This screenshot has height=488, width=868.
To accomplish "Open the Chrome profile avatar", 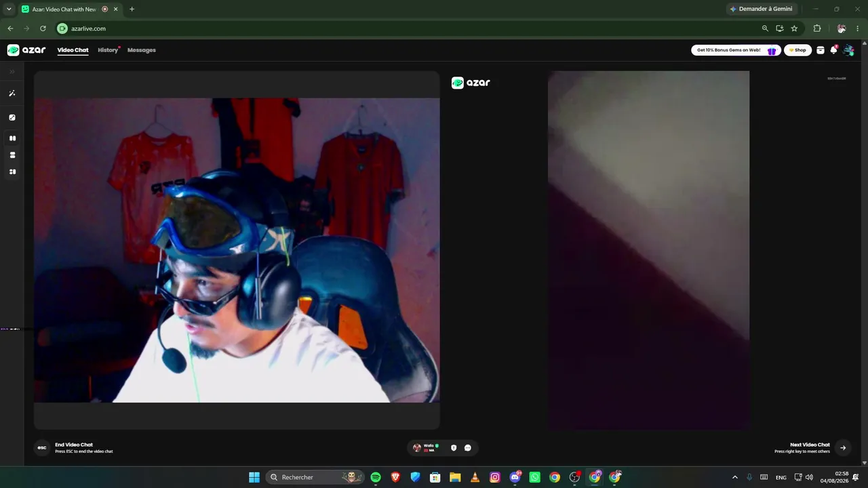I will tap(842, 28).
